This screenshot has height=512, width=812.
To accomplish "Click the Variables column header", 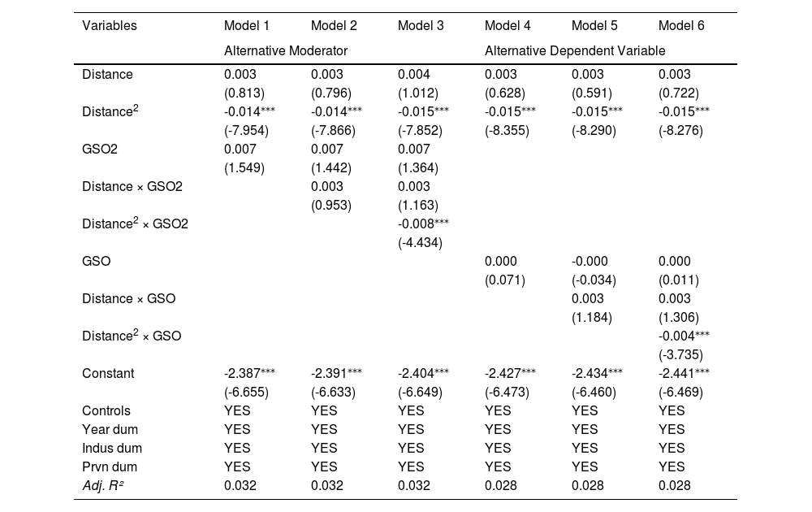I will [110, 25].
